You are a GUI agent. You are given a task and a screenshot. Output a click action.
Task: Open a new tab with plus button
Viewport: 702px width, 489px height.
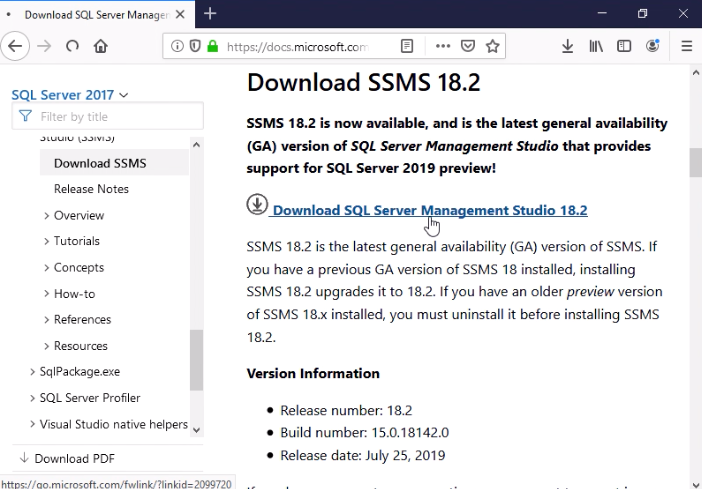[x=210, y=14]
